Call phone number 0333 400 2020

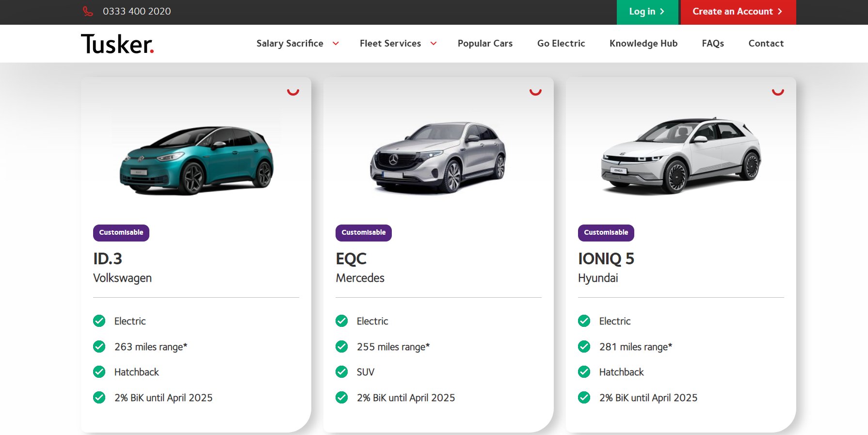137,11
